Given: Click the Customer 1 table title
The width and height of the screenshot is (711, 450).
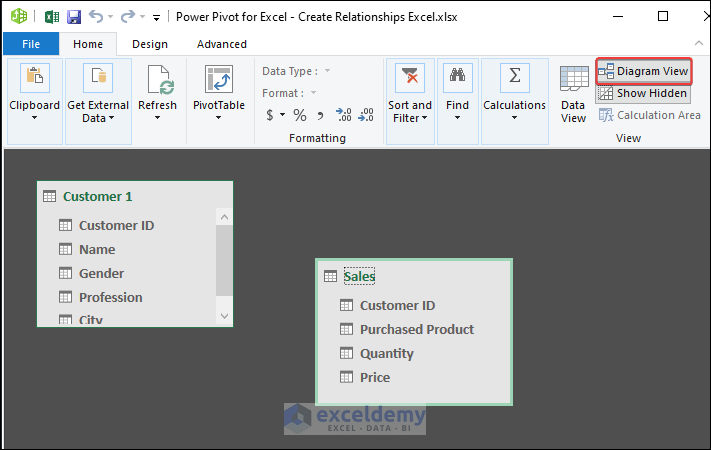Looking at the screenshot, I should click(x=97, y=196).
